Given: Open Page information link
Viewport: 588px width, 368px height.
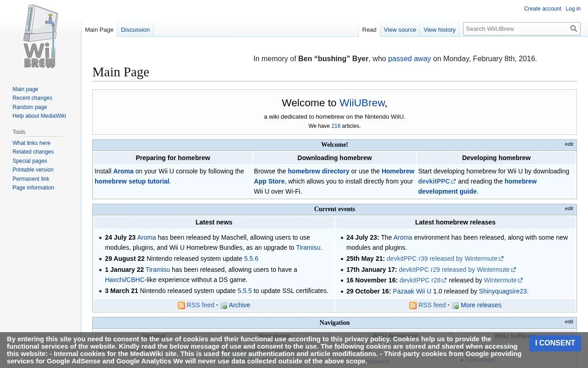Looking at the screenshot, I should point(33,188).
